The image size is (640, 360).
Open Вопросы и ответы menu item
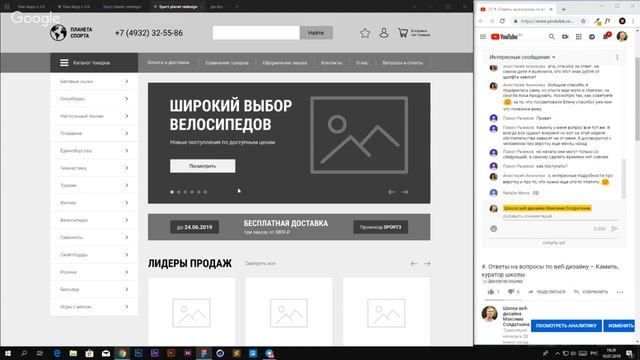[x=402, y=63]
